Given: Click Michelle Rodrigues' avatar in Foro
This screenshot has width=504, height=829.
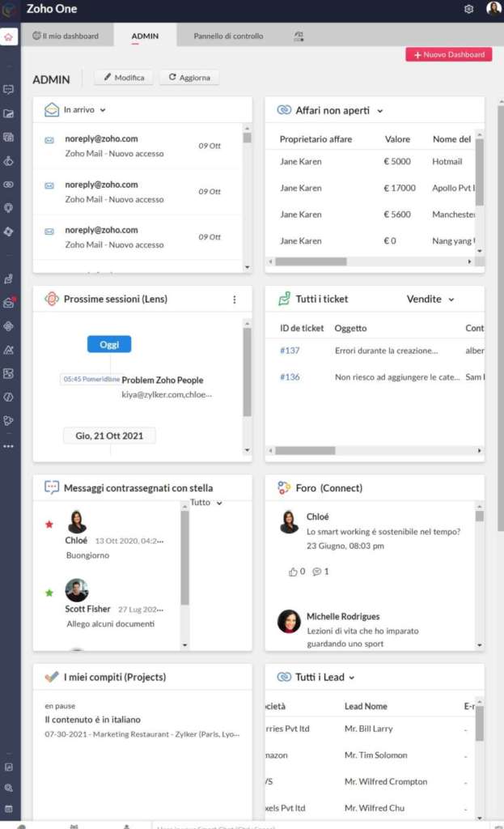Looking at the screenshot, I should tap(289, 621).
